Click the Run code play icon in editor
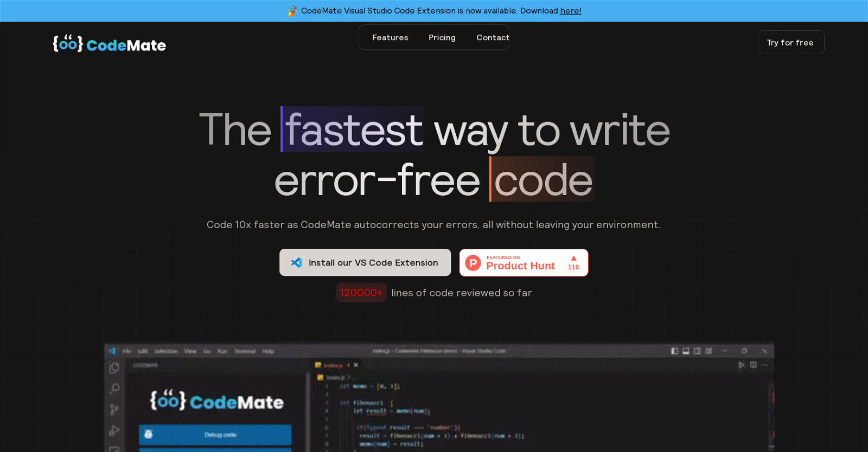Viewport: 868px width, 452px height. coord(742,365)
